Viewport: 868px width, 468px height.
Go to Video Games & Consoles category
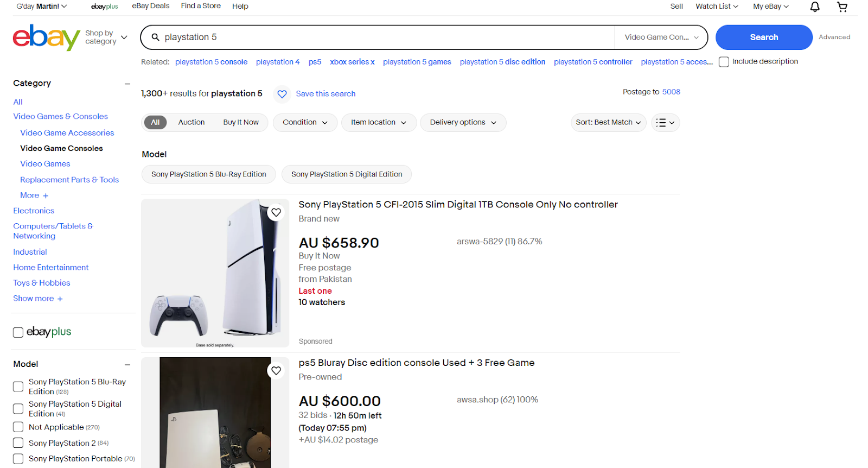pyautogui.click(x=61, y=117)
